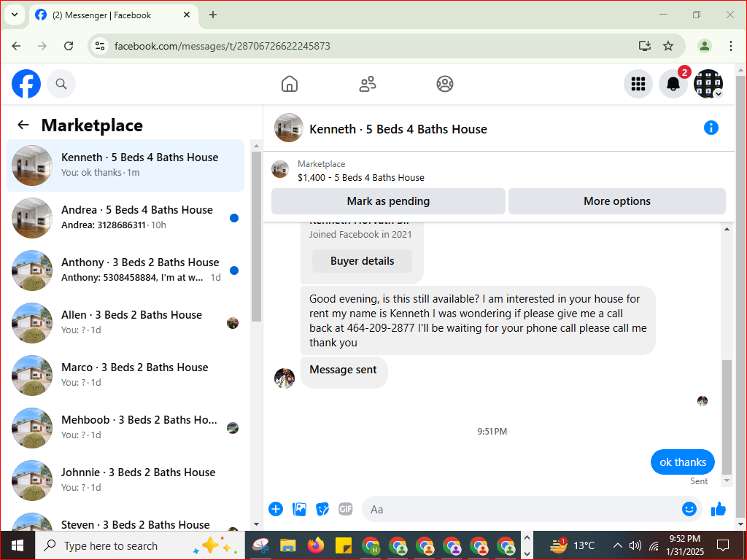
Task: Open Andrea 5 Beds 4 Baths conversation
Action: (125, 217)
